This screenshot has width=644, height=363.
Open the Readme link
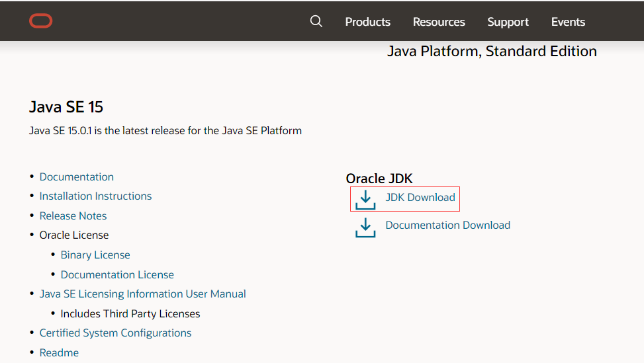coord(59,352)
